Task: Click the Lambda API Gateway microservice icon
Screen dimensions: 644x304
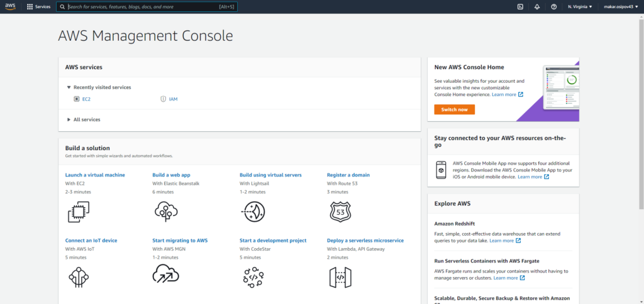Action: (x=340, y=278)
